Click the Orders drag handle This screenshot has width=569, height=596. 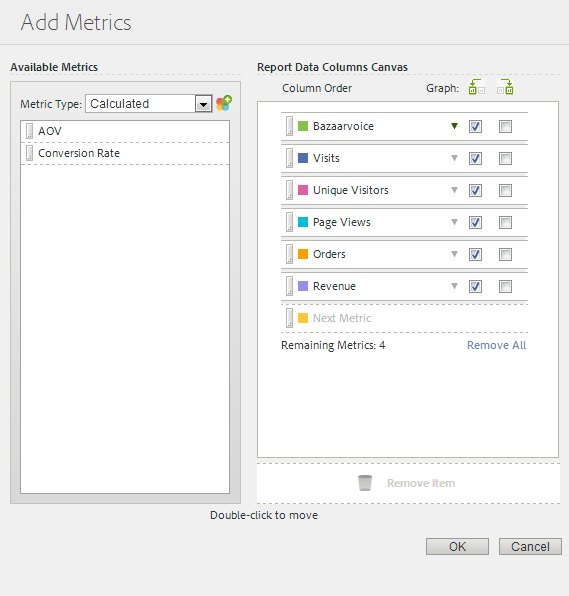coord(290,254)
